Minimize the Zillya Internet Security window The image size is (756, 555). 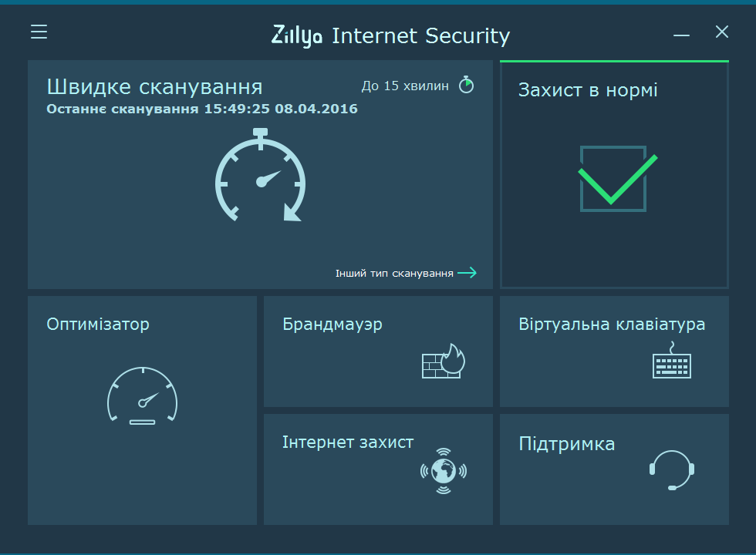(x=681, y=35)
